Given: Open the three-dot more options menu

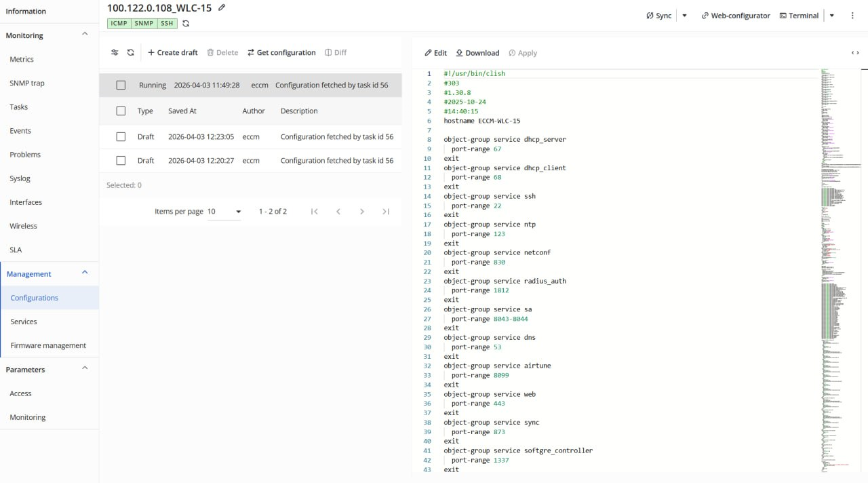Looking at the screenshot, I should click(852, 16).
